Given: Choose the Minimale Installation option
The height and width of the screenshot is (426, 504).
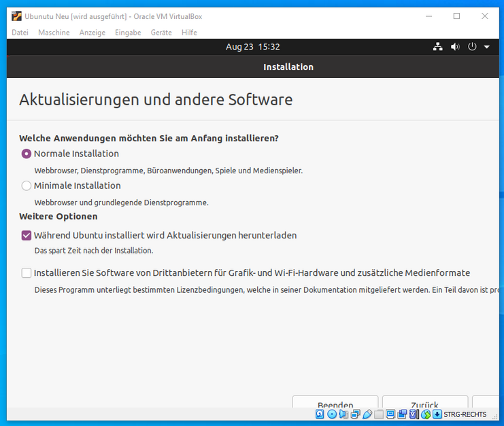Looking at the screenshot, I should [x=27, y=185].
